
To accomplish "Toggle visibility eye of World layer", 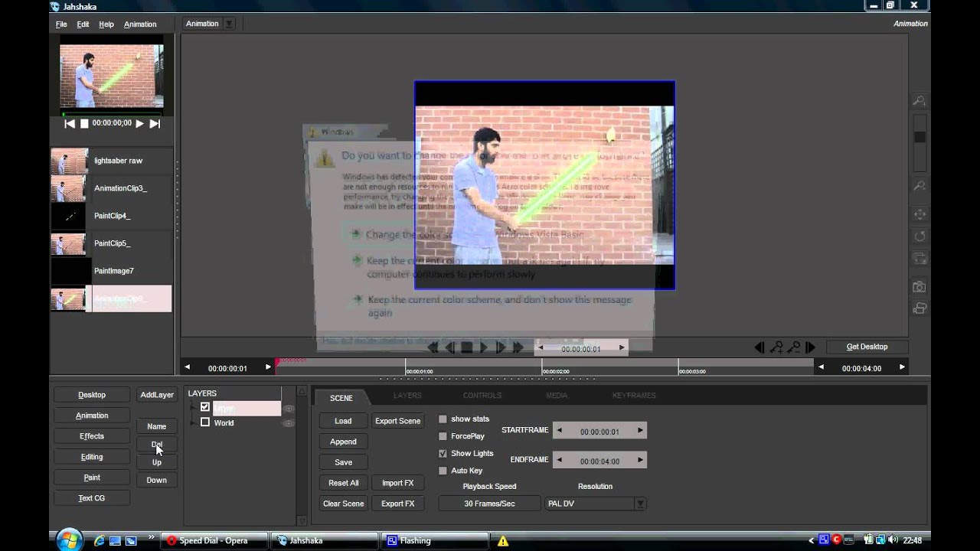I will point(289,423).
